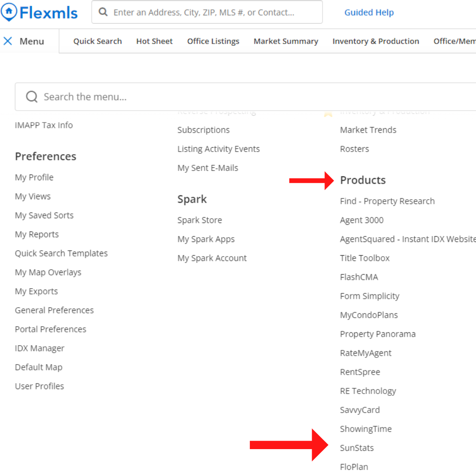
Task: Open the IDX Manager
Action: point(40,348)
